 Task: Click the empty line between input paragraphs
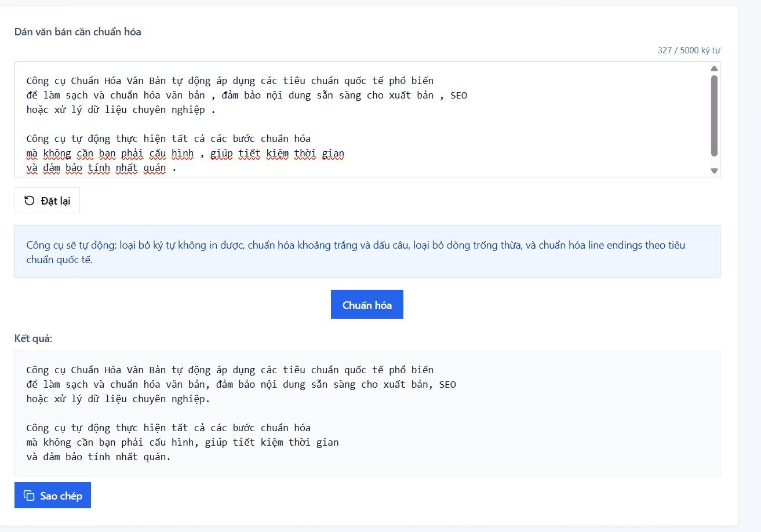pyautogui.click(x=174, y=124)
